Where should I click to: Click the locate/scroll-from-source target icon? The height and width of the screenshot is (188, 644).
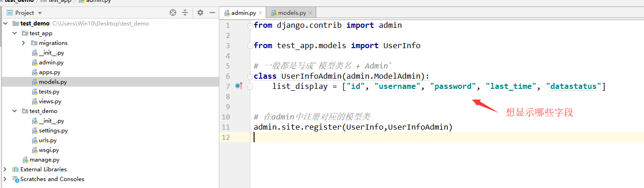tap(173, 13)
